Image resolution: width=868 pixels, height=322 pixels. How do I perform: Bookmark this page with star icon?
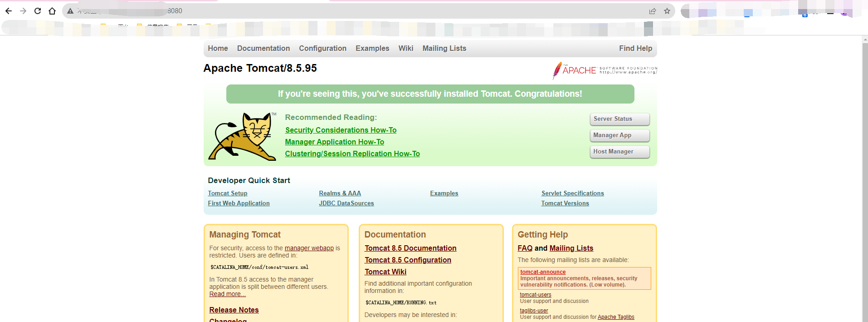(667, 11)
